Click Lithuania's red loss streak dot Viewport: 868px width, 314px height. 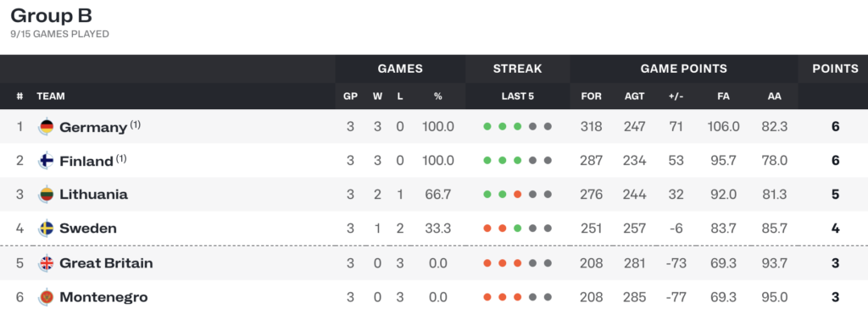[x=518, y=195]
